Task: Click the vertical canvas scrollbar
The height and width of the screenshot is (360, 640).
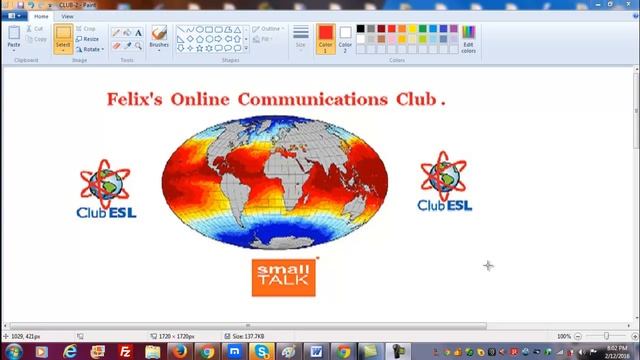Action: [x=636, y=110]
